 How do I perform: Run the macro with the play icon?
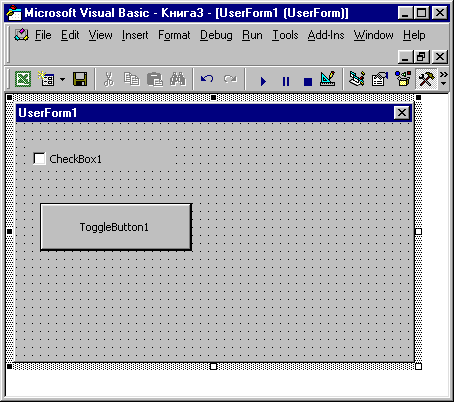pyautogui.click(x=263, y=81)
